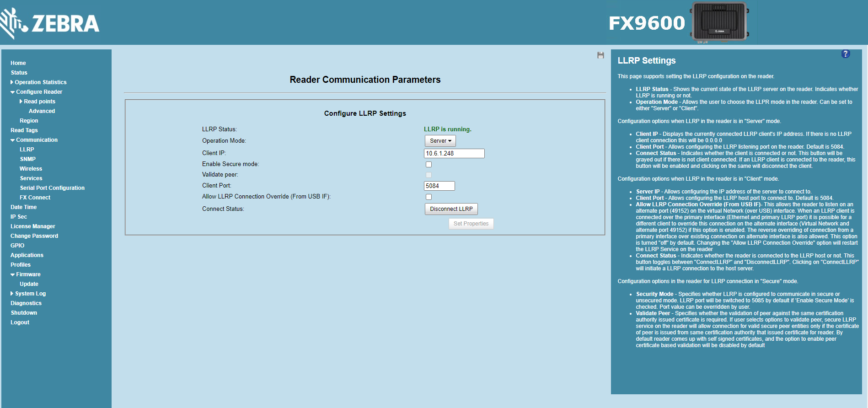868x408 pixels.
Task: Collapse the Communication menu
Action: click(x=34, y=140)
